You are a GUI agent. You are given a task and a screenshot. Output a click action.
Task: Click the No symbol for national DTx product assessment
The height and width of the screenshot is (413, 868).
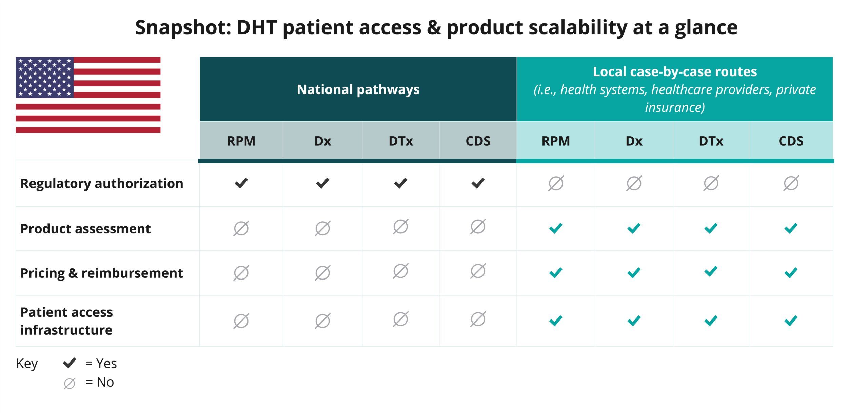point(400,227)
